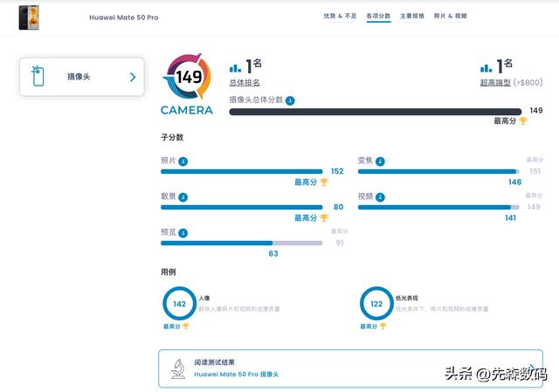
Task: Open the 总体排名 link
Action: pyautogui.click(x=245, y=83)
